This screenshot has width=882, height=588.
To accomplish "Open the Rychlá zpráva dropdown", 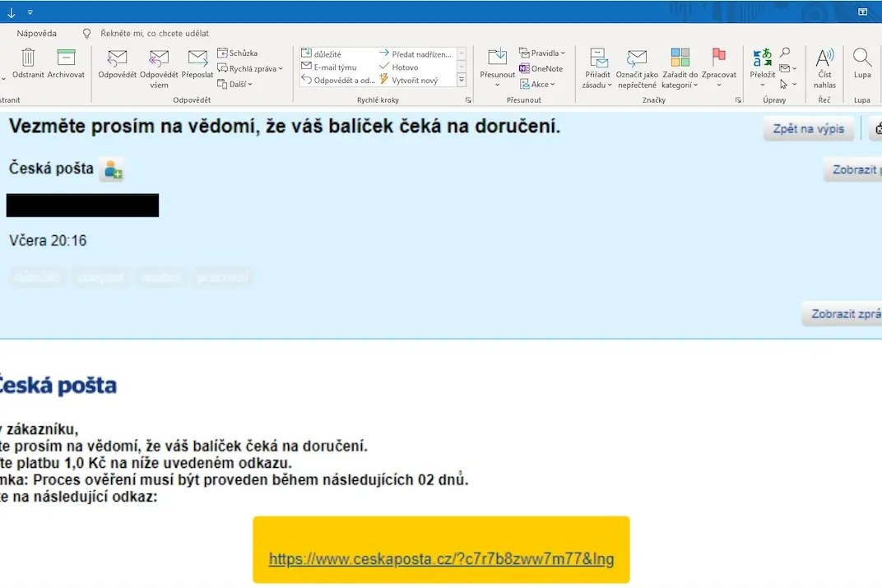I will tap(250, 68).
